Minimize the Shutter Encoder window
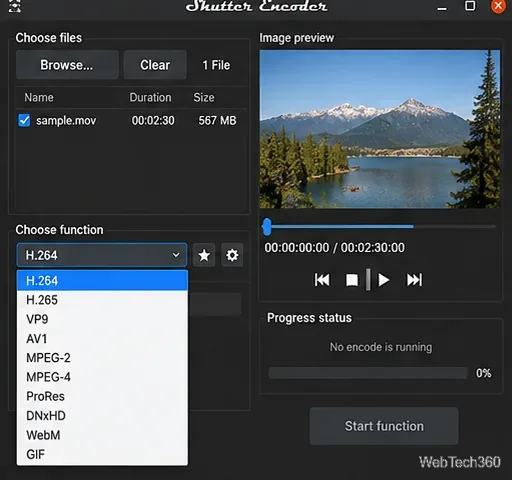Viewport: 512px width, 480px height. 442,8
